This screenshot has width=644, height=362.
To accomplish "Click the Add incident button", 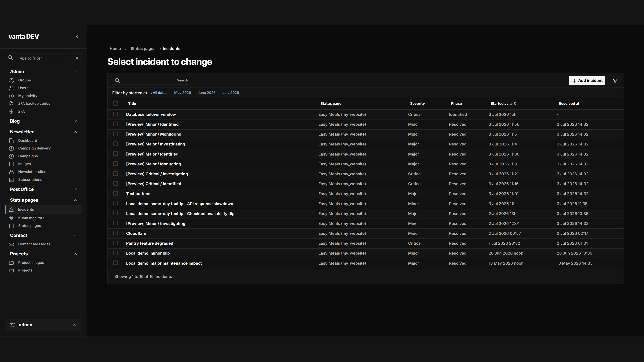I will pyautogui.click(x=587, y=81).
